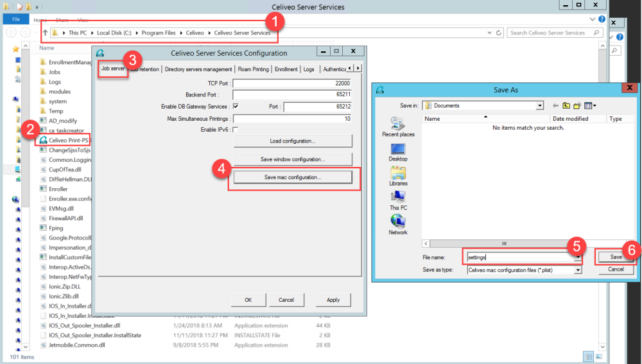The image size is (642, 364).
Task: Cancel the configuration dialog
Action: tap(286, 300)
